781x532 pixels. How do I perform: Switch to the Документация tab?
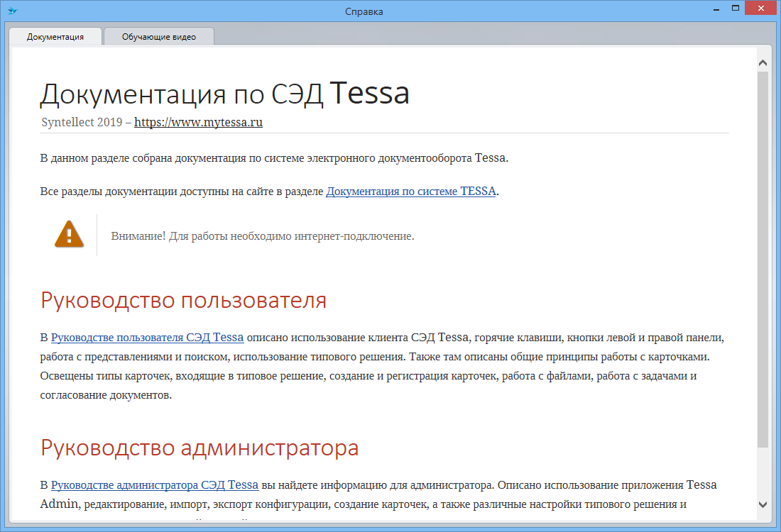click(55, 37)
